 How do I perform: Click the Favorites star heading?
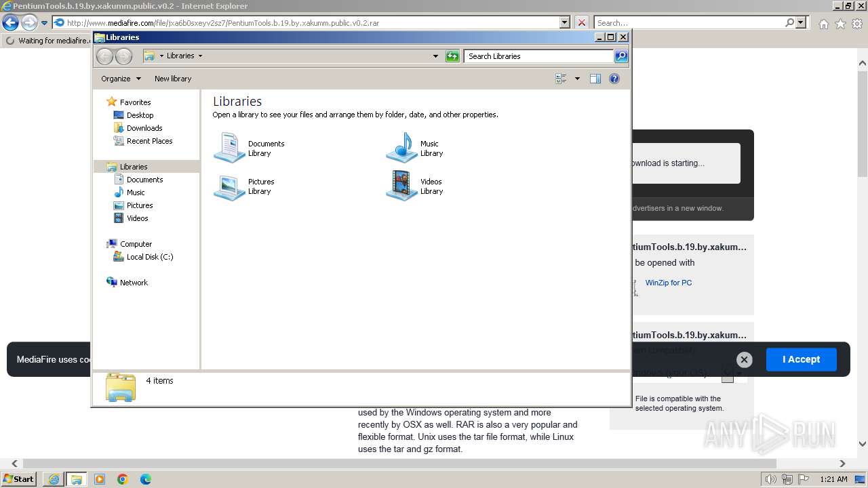(x=129, y=102)
